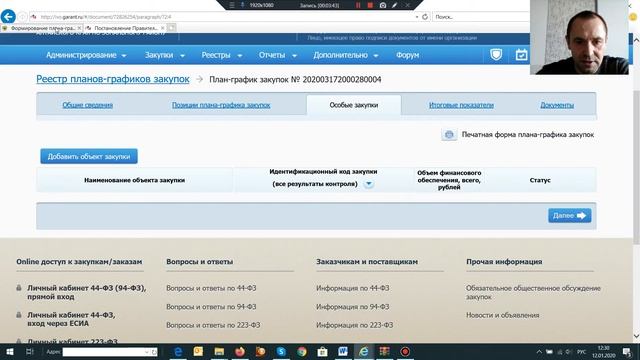Click Добавить объект закупки button
The width and height of the screenshot is (640, 360).
[x=89, y=156]
